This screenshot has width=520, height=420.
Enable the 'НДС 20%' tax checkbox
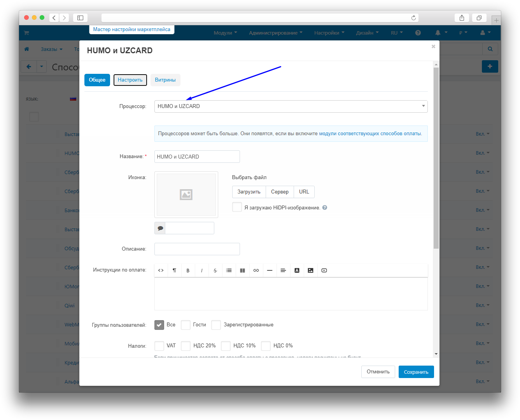point(186,346)
